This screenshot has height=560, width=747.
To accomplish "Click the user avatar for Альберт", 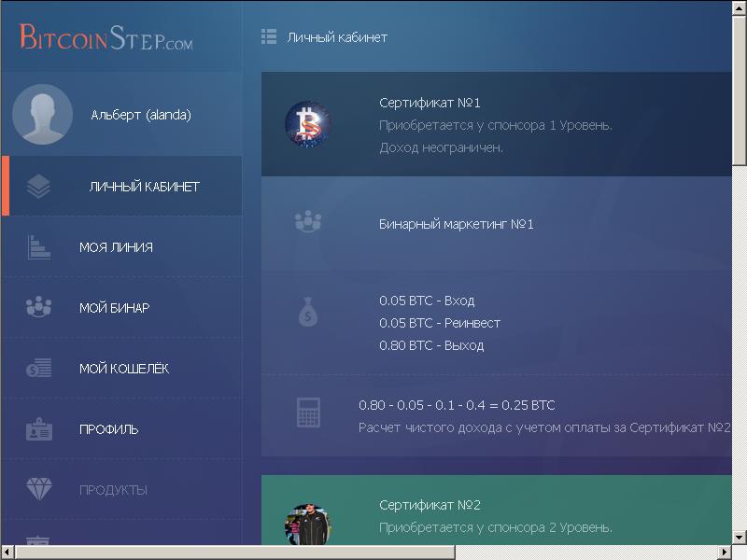I will [42, 114].
